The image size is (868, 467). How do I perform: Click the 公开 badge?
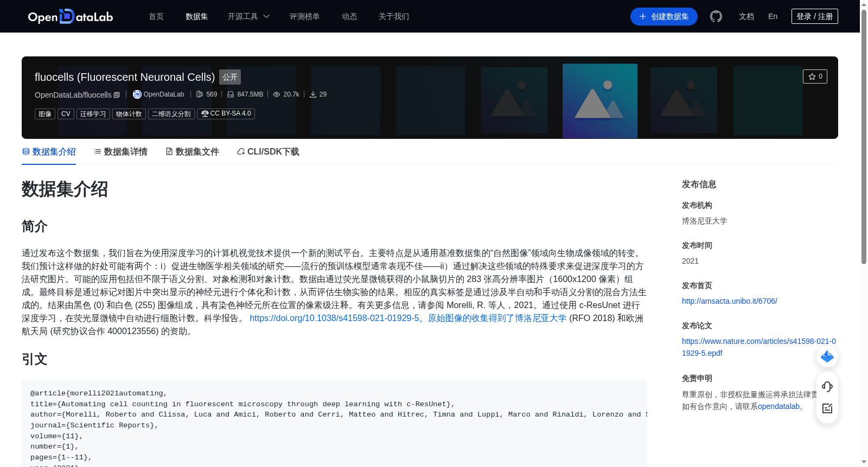(230, 77)
